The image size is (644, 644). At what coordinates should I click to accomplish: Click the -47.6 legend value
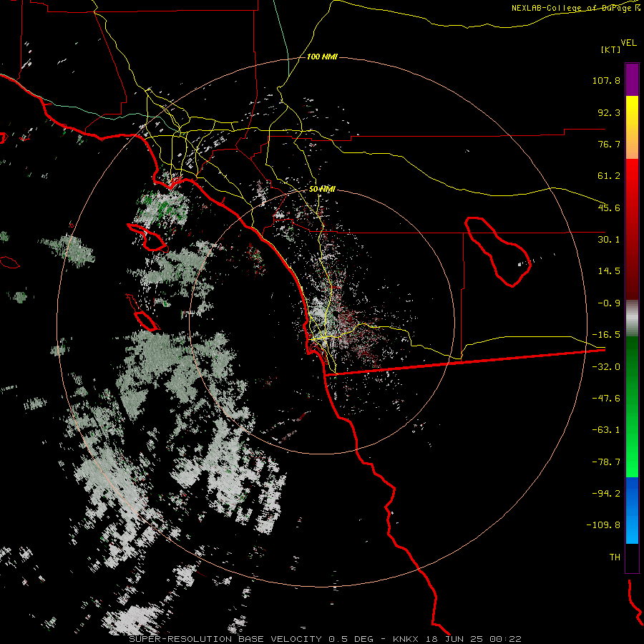click(x=606, y=399)
